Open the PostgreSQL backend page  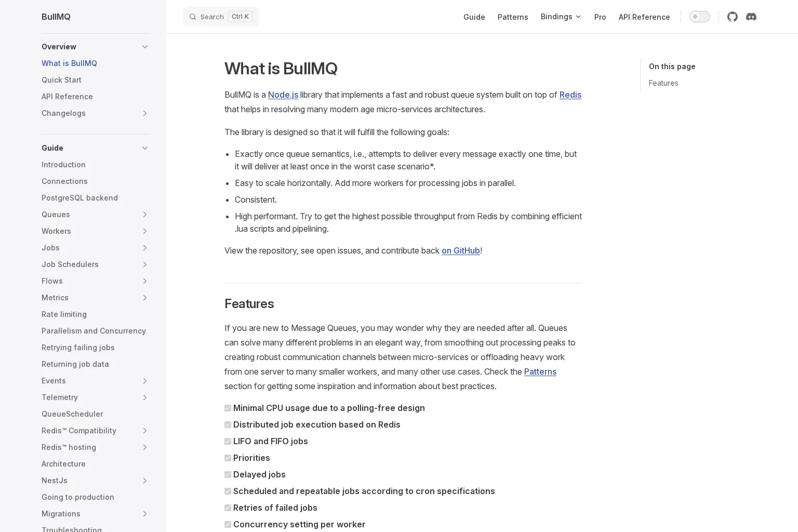click(x=79, y=198)
